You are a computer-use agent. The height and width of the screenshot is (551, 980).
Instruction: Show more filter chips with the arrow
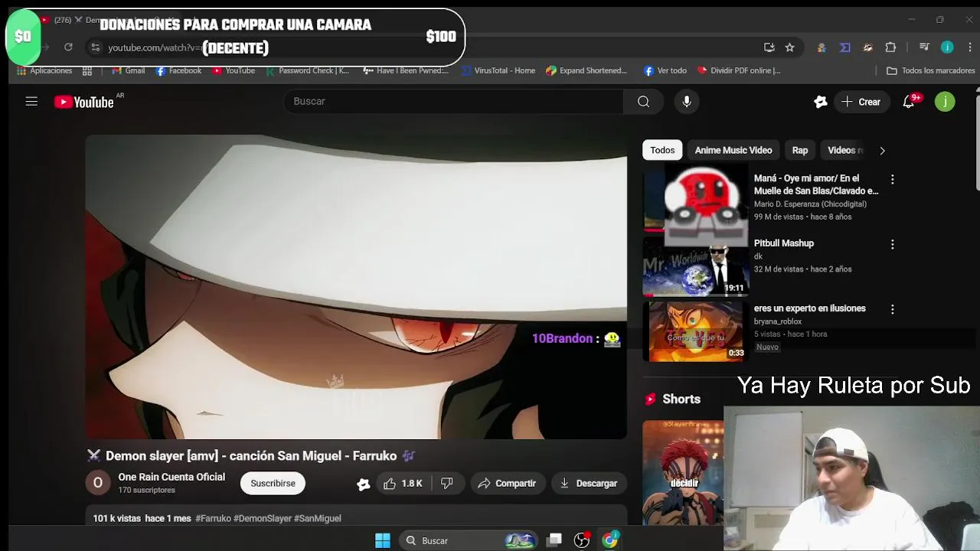882,151
